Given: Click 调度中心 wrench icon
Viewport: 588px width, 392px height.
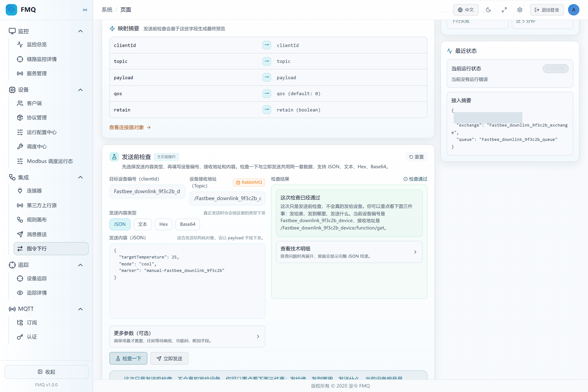Looking at the screenshot, I should click(x=20, y=147).
